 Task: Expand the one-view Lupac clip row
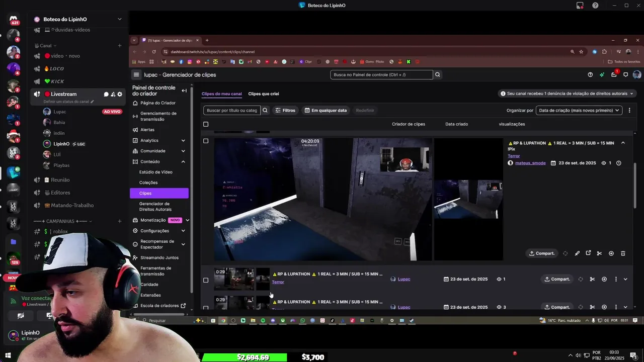point(625,279)
